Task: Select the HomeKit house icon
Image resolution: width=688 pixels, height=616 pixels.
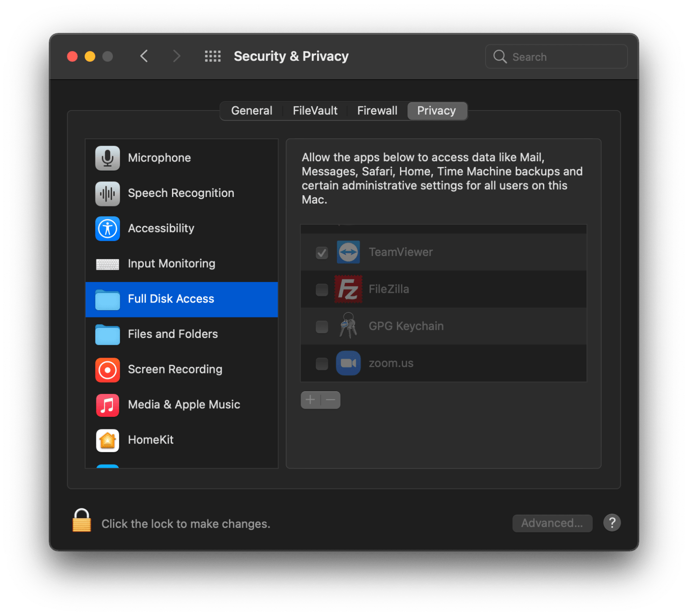Action: click(107, 440)
